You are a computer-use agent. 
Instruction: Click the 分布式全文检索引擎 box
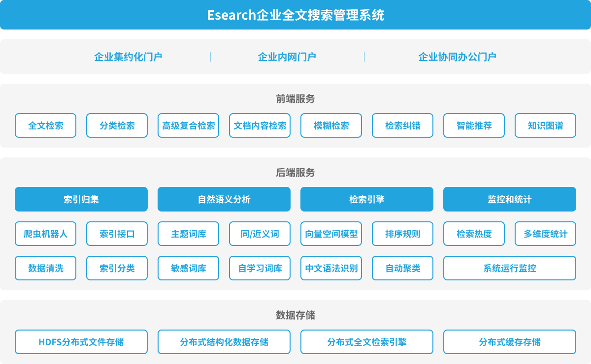point(367,342)
